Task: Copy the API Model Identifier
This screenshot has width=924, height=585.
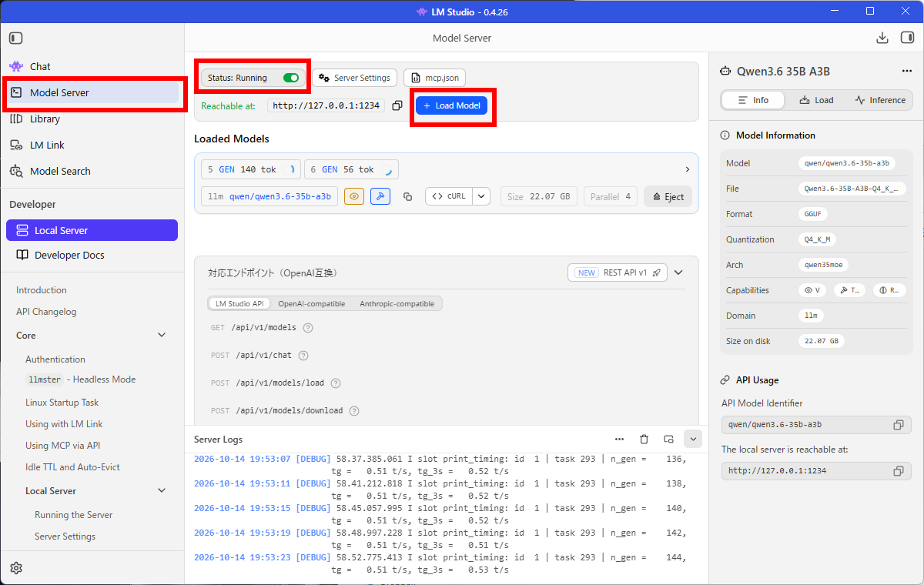Action: 899,425
